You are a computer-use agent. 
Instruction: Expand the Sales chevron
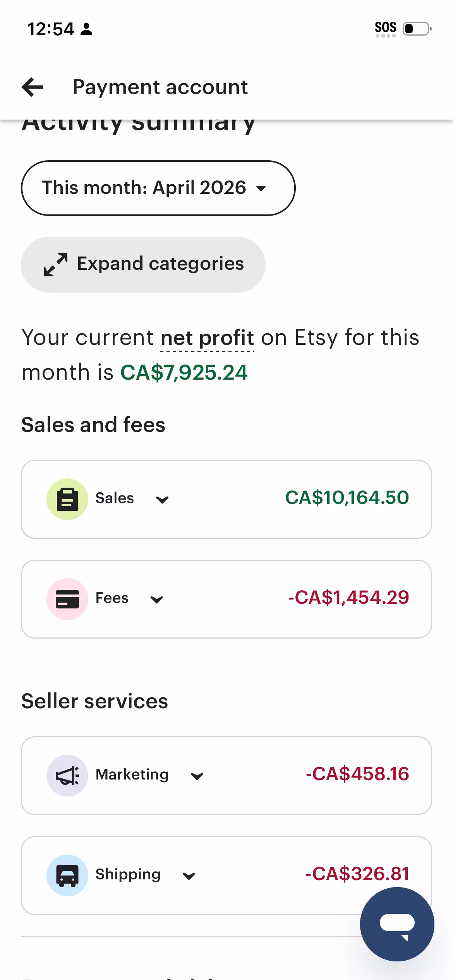pos(162,500)
